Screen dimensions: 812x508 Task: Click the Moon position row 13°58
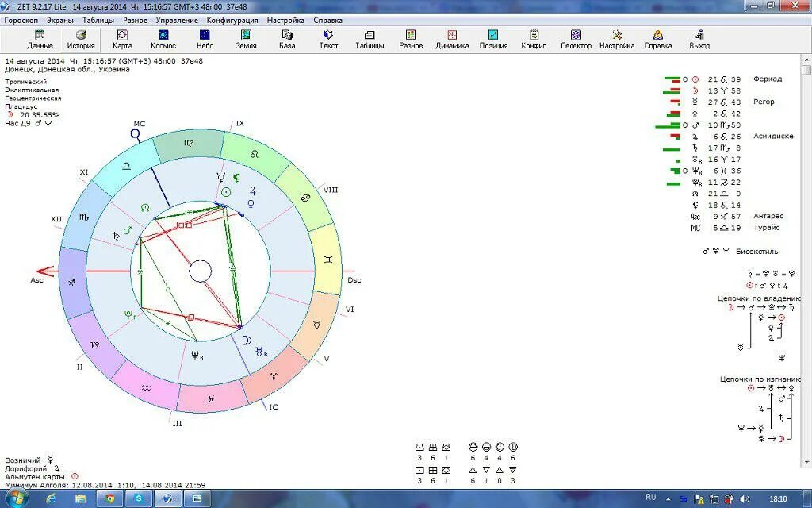click(703, 90)
